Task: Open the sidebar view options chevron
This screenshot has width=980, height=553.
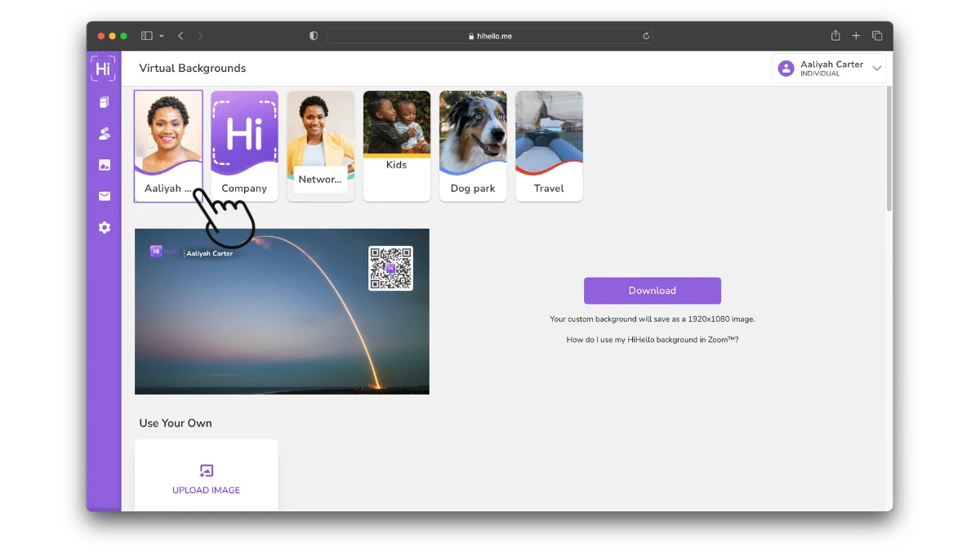Action: [x=160, y=35]
